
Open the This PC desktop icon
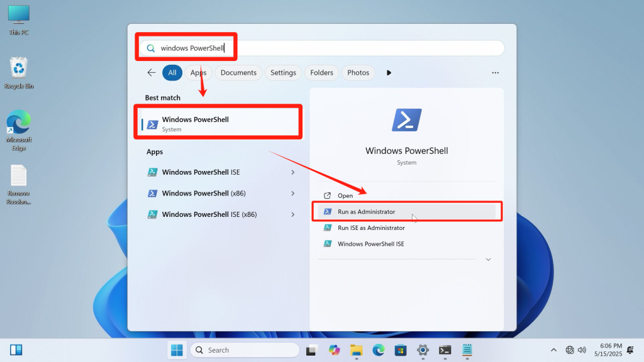tap(18, 19)
